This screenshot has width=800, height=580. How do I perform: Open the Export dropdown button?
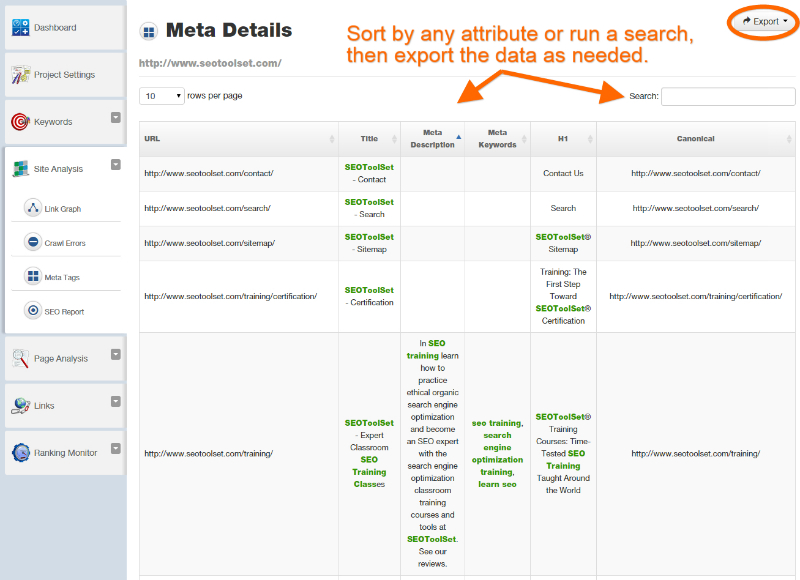764,21
